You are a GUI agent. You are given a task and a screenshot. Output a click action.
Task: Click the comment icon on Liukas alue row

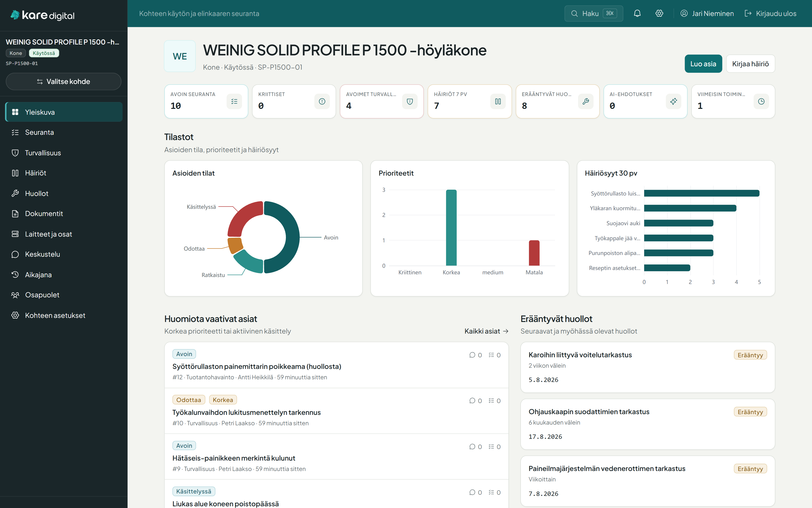pos(472,493)
